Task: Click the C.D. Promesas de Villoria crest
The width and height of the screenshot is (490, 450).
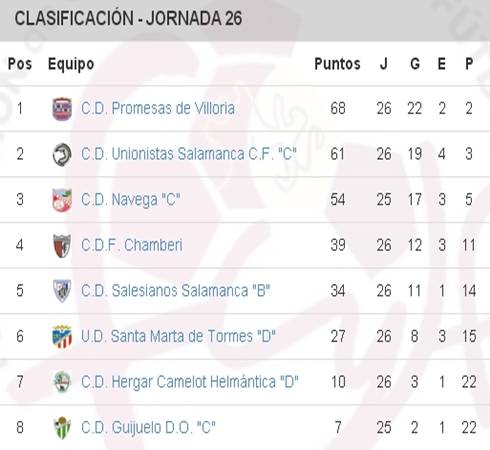Action: point(62,109)
